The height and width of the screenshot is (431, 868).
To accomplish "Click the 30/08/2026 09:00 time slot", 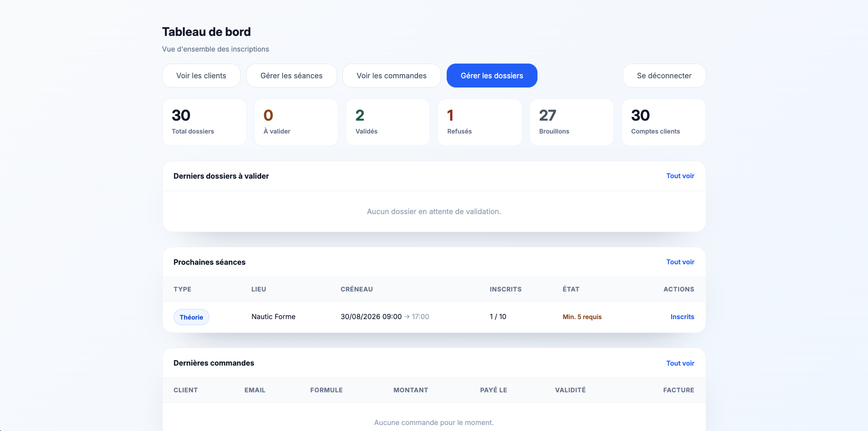I will [x=371, y=317].
